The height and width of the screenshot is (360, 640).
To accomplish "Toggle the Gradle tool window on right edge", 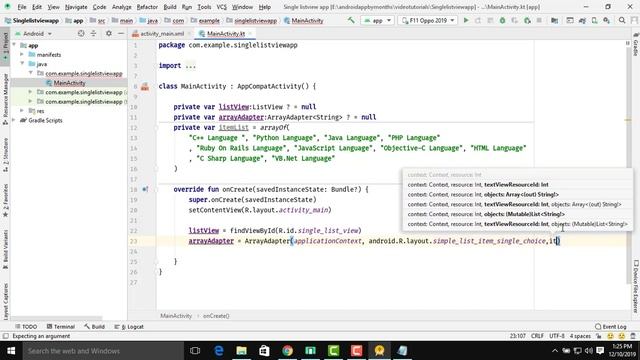I will (636, 44).
